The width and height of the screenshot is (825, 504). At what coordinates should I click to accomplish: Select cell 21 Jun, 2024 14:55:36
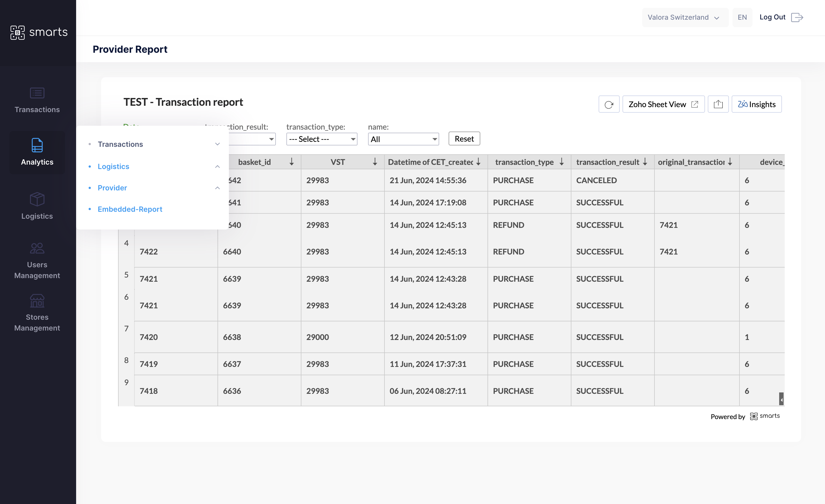[x=436, y=180]
